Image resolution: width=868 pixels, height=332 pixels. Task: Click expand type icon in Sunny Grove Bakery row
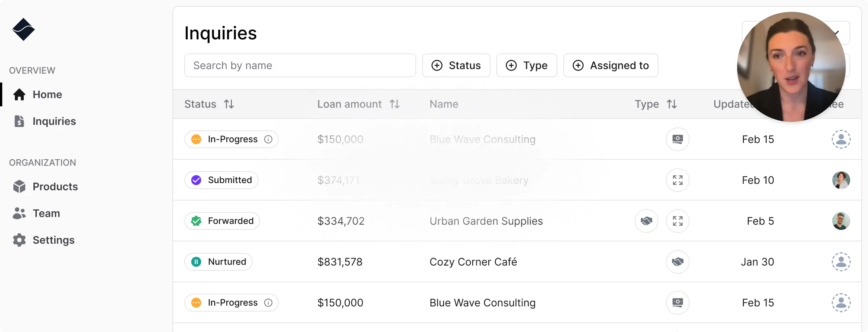click(677, 180)
